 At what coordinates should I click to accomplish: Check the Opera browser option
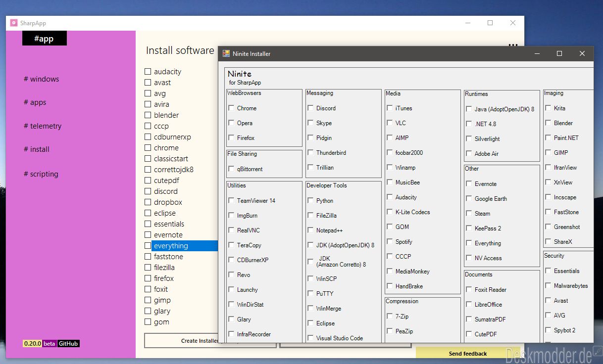click(x=231, y=123)
